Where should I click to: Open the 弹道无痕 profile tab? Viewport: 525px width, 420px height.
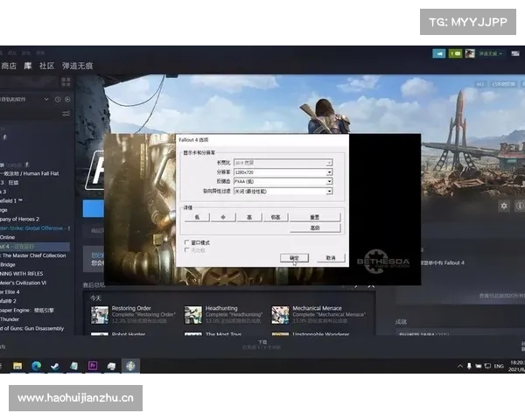tap(77, 66)
